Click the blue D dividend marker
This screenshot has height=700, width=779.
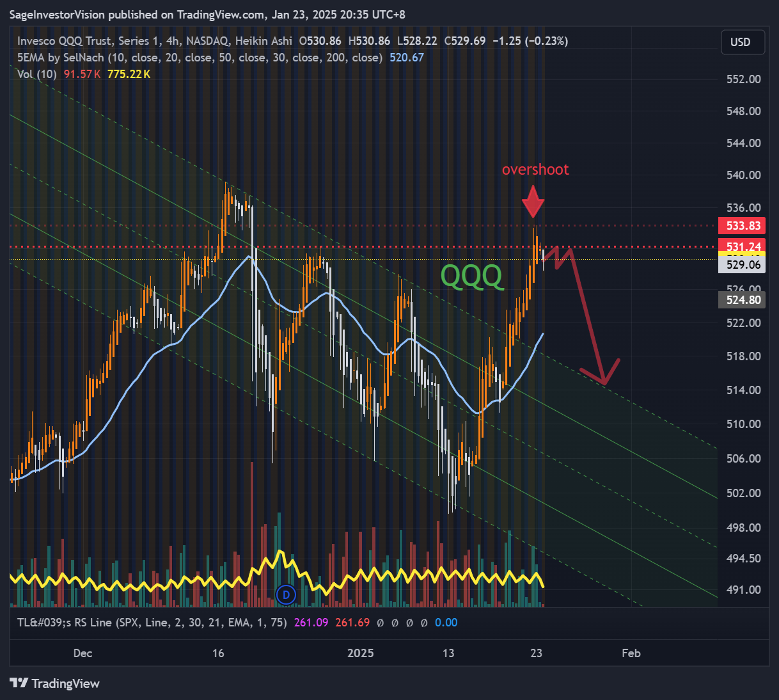[x=286, y=594]
